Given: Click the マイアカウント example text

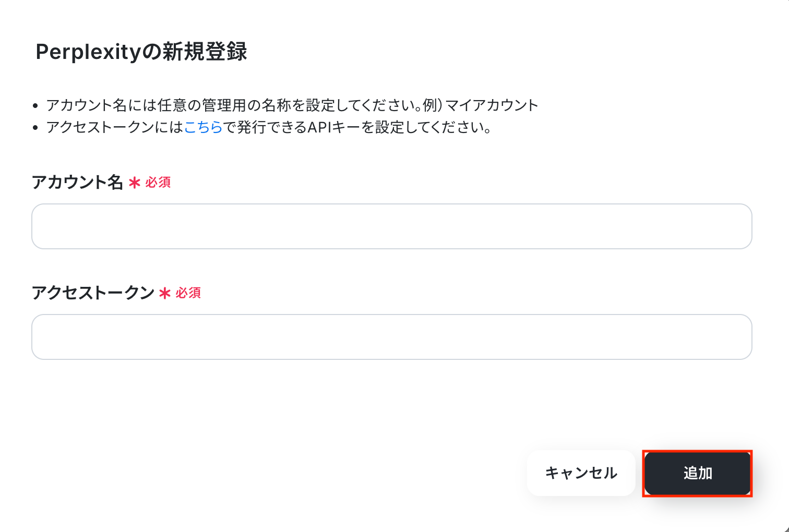Looking at the screenshot, I should (x=492, y=105).
